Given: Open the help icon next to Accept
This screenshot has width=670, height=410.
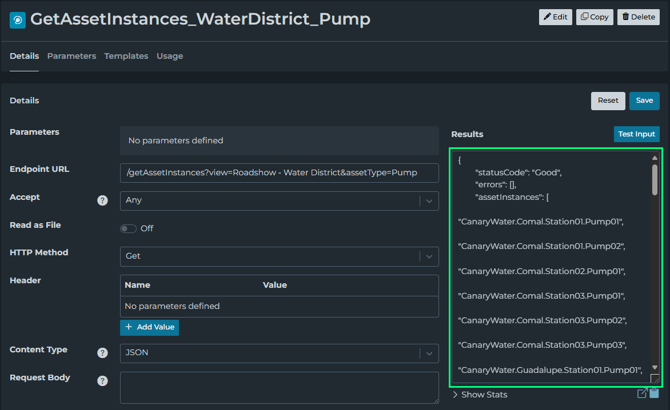Looking at the screenshot, I should coord(103,200).
